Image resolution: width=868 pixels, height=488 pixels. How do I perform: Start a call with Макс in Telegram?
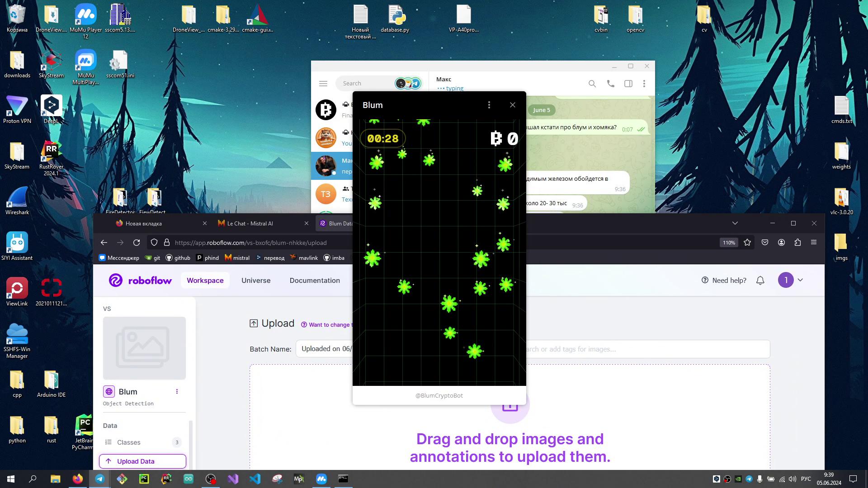click(610, 84)
